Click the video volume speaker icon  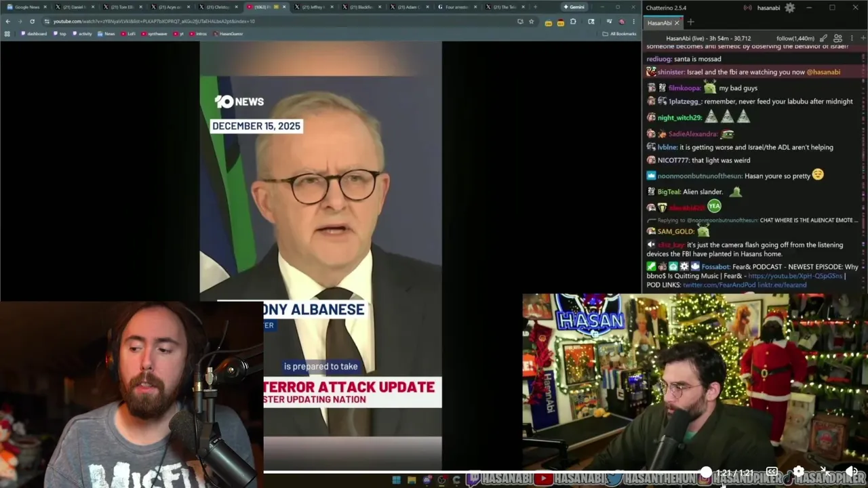(851, 472)
